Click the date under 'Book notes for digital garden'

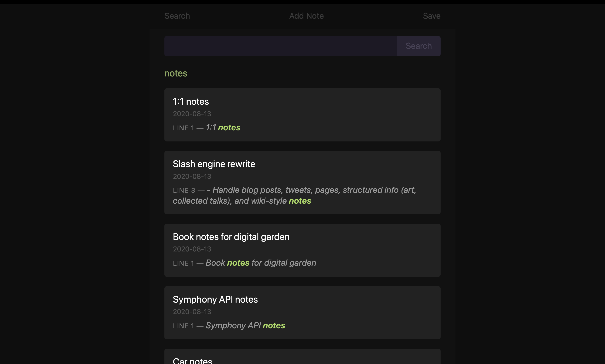[x=192, y=249]
